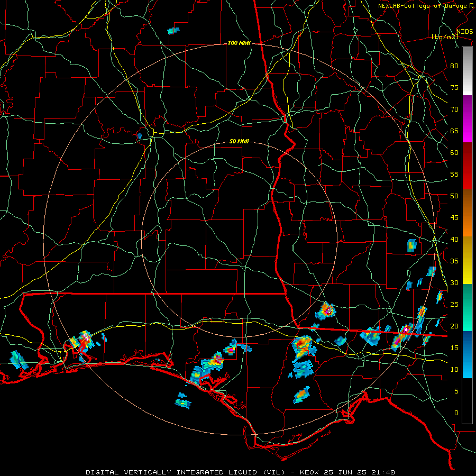Click the scale value 40
Viewport: 476px width, 476px height.
454,239
